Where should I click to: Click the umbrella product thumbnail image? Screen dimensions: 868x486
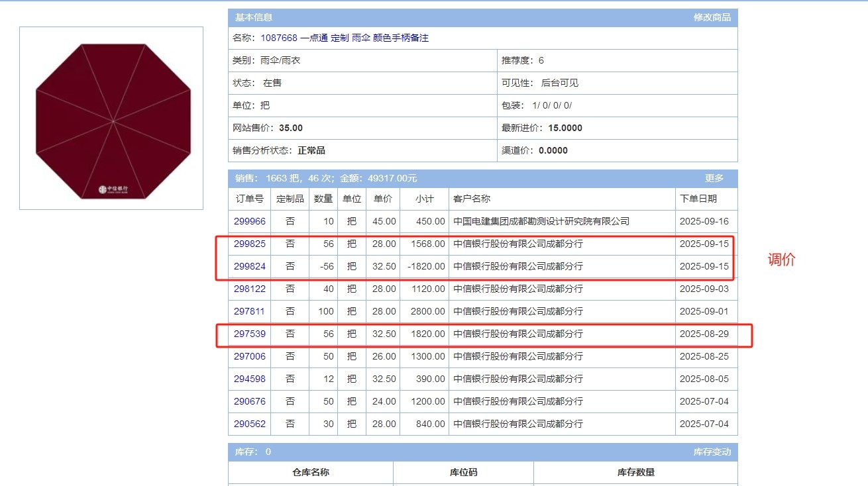tap(111, 119)
